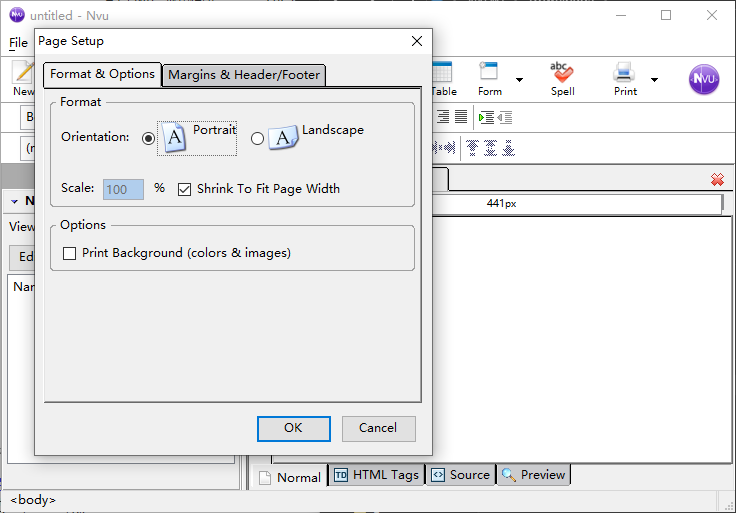Uncheck Shrink To Fit Page Width
The width and height of the screenshot is (736, 513).
point(184,189)
